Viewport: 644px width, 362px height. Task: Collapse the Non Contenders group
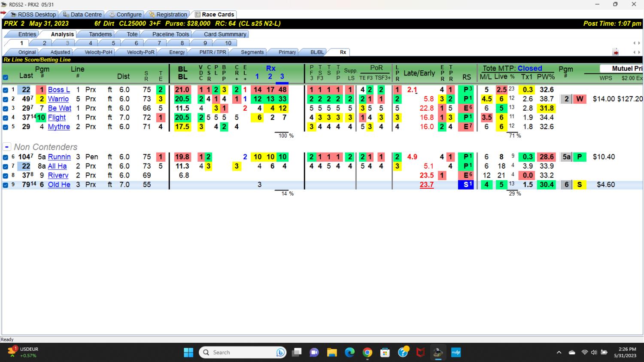click(7, 147)
